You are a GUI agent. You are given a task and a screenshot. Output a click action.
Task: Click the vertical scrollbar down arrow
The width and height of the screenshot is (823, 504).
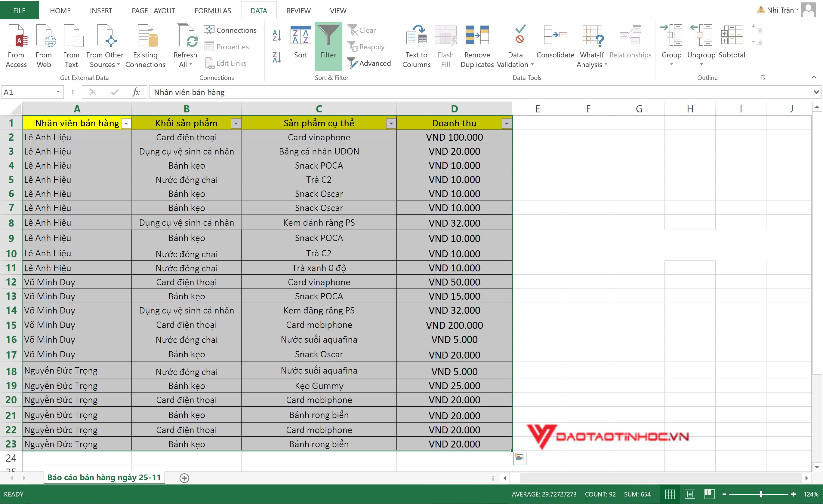(817, 467)
